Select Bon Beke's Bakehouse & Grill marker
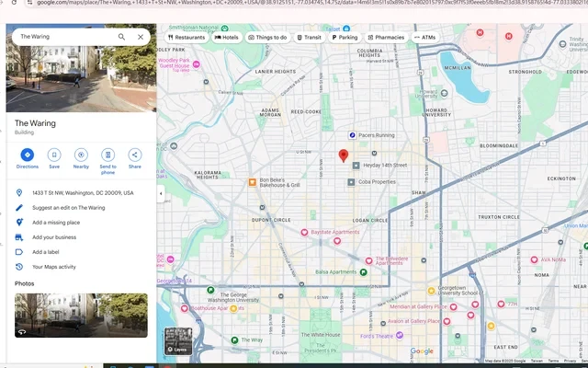 (253, 182)
